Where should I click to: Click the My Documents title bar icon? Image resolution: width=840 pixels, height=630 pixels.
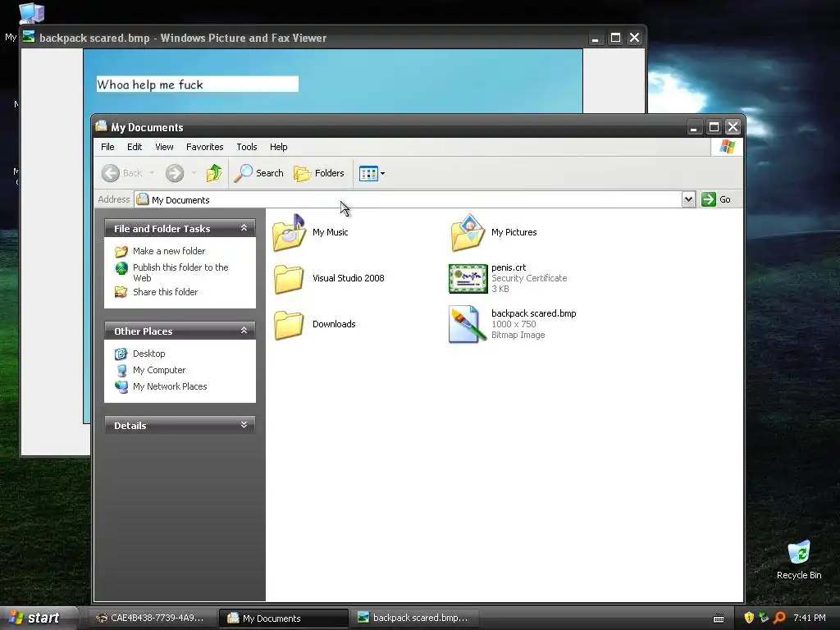click(101, 126)
